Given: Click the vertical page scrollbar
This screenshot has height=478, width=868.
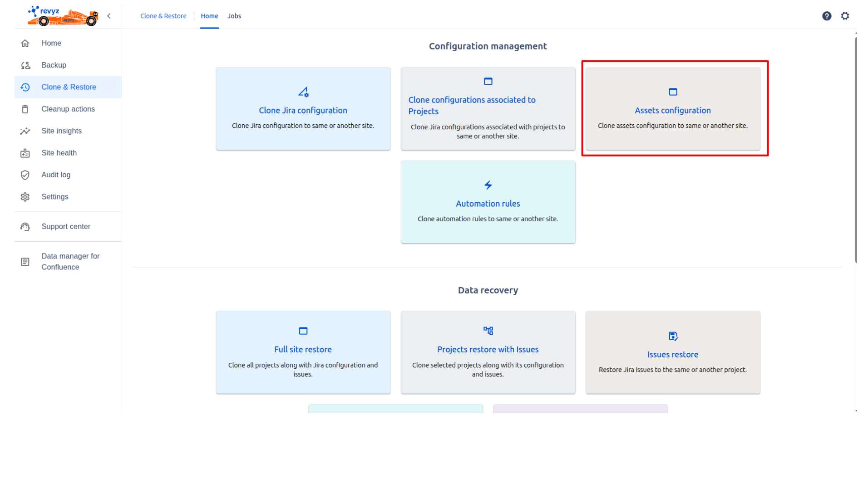Looking at the screenshot, I should (855, 150).
